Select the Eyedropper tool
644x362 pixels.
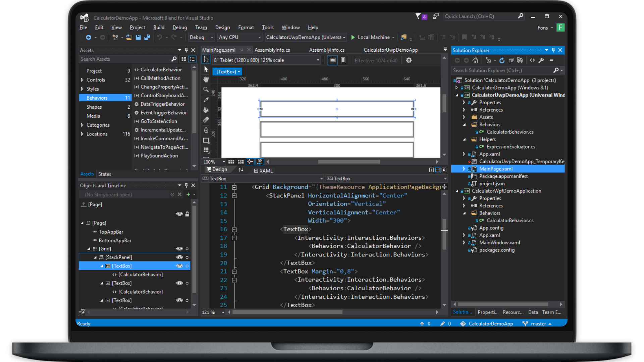point(206,100)
